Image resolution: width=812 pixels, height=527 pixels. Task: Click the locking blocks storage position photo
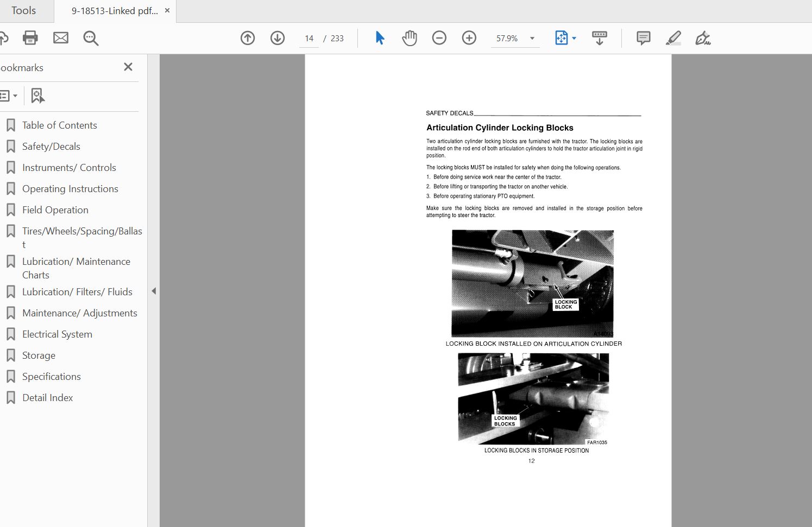point(533,399)
